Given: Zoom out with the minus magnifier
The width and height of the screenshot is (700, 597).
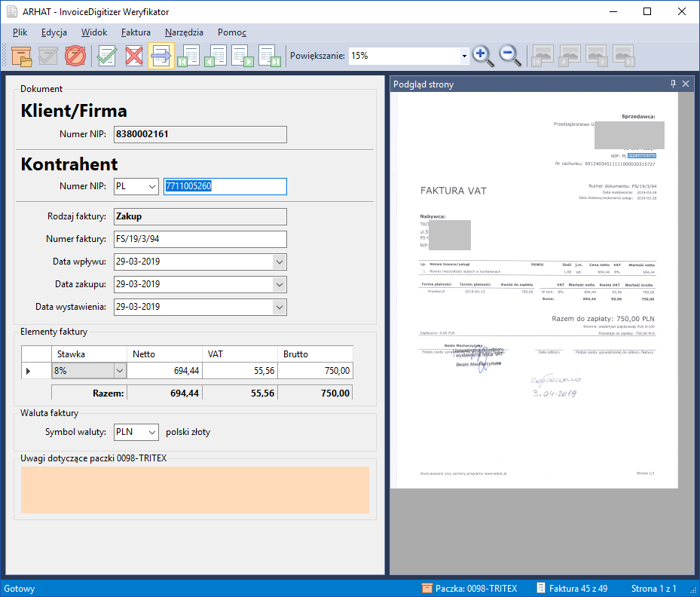Looking at the screenshot, I should [x=510, y=56].
